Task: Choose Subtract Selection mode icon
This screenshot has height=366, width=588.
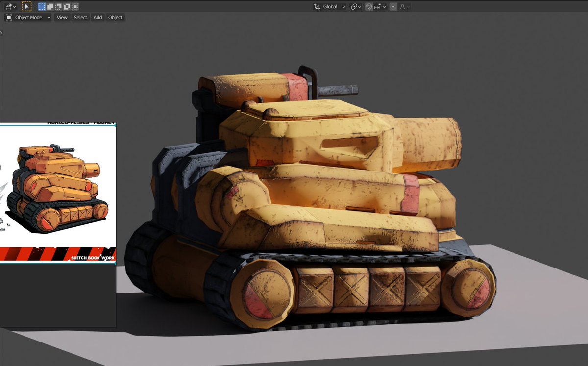Action: click(58, 7)
